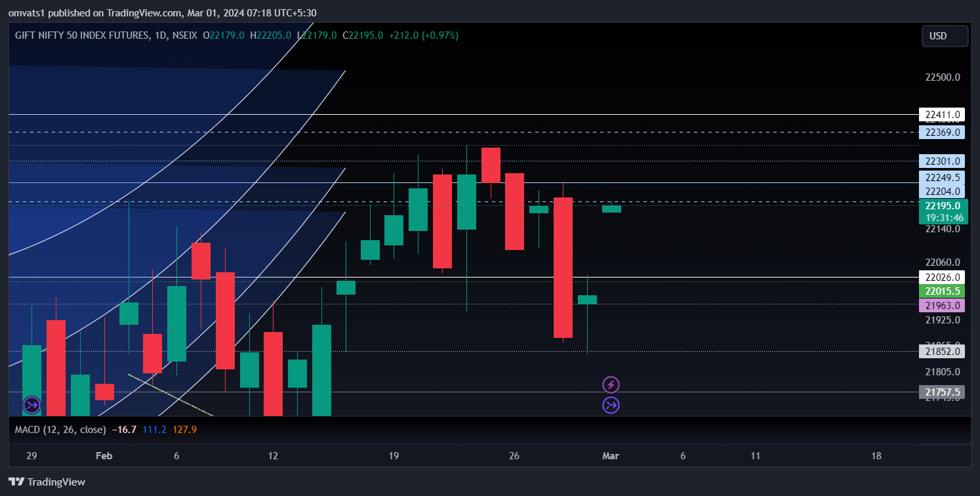The width and height of the screenshot is (980, 496).
Task: Click the 22026.0 white price label
Action: coord(942,278)
